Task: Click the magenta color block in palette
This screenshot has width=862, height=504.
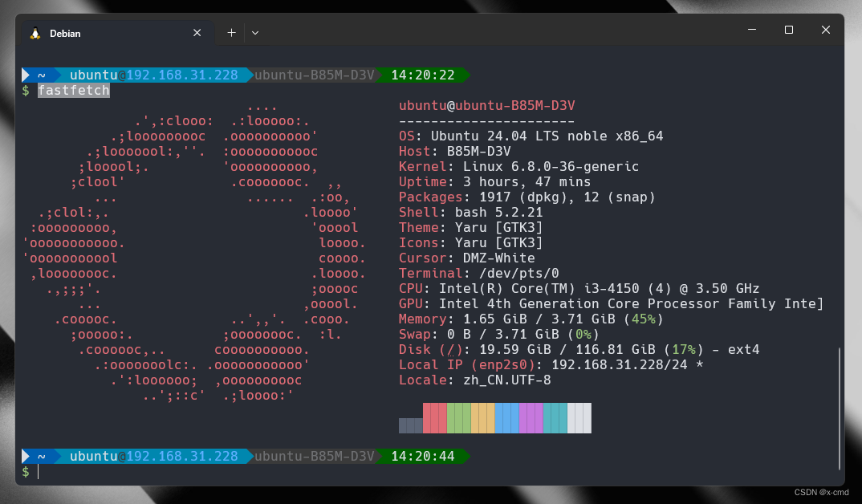Action: click(531, 418)
